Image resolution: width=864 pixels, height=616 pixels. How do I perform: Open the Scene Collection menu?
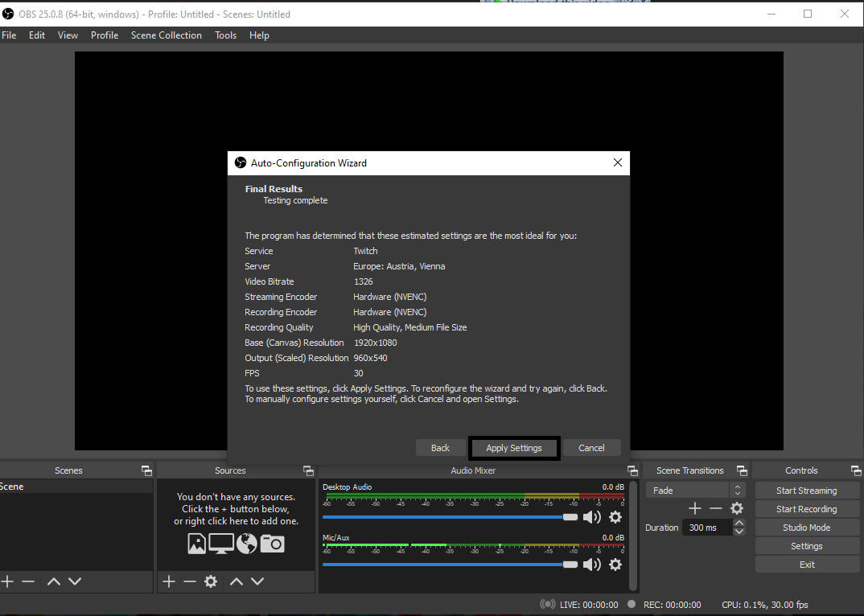(167, 35)
